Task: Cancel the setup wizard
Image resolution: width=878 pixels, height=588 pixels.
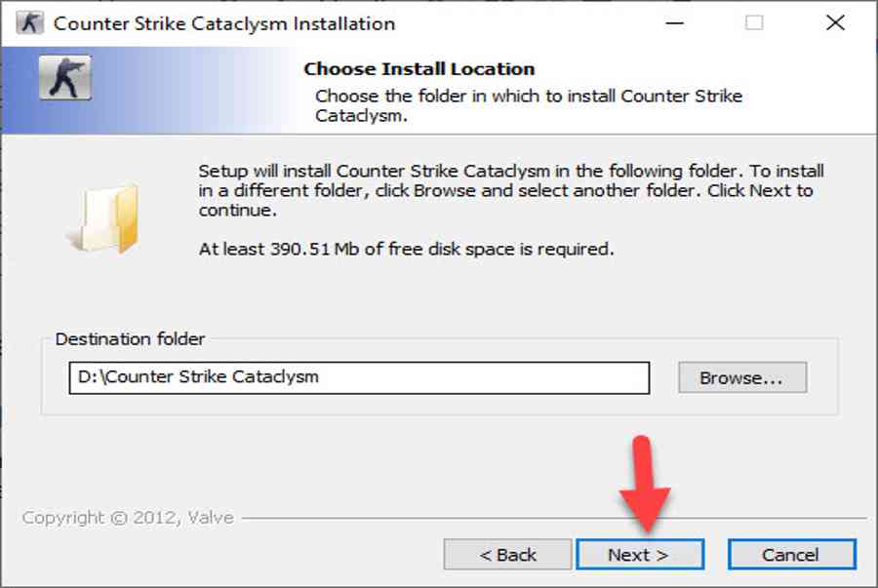Action: coord(790,555)
